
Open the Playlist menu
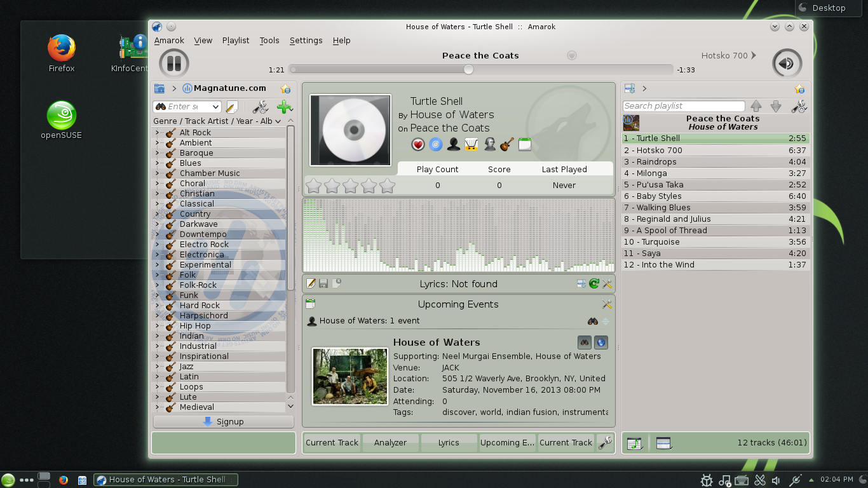click(x=236, y=40)
